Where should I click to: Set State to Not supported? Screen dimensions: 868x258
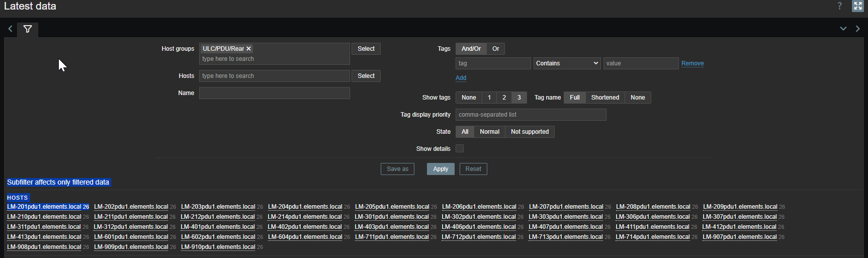coord(530,132)
